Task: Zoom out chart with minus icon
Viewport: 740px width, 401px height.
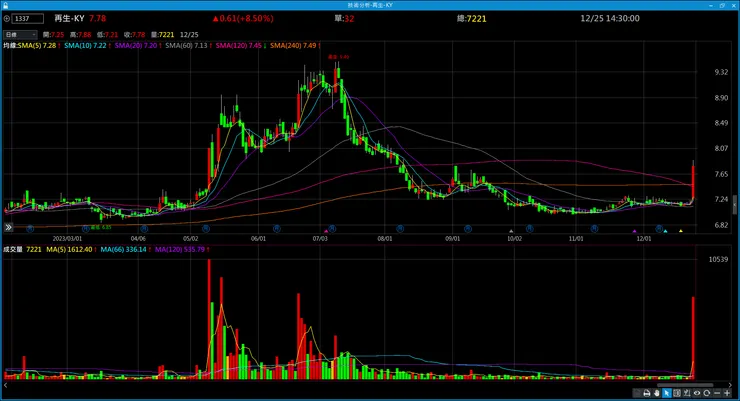Action: [717, 393]
